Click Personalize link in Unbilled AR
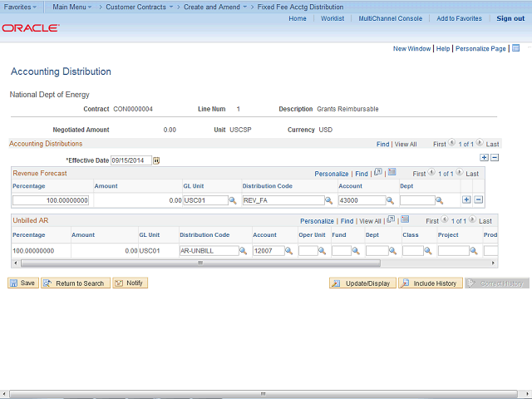 tap(317, 221)
